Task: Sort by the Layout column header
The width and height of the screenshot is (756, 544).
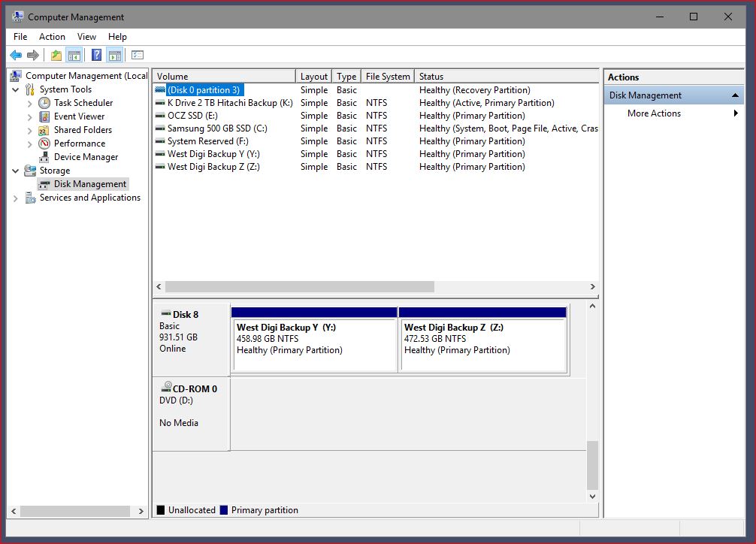Action: click(314, 76)
